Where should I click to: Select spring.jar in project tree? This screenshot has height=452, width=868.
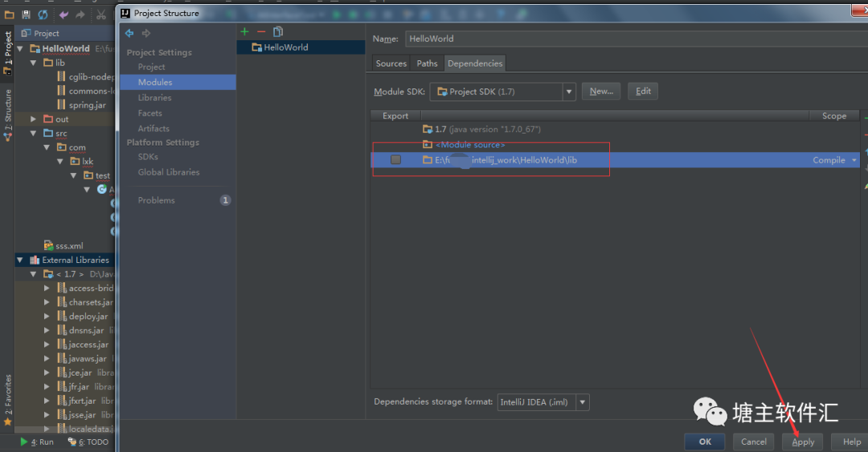[x=81, y=105]
